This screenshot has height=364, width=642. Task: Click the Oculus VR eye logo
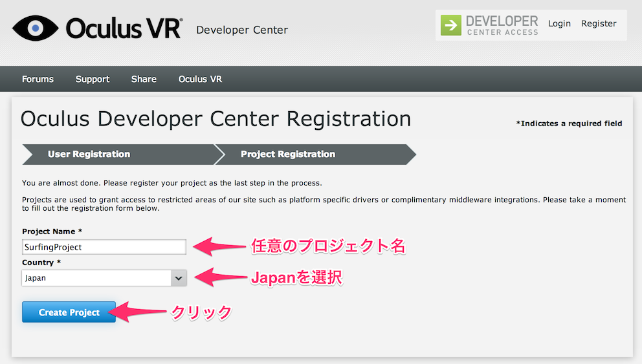(35, 28)
